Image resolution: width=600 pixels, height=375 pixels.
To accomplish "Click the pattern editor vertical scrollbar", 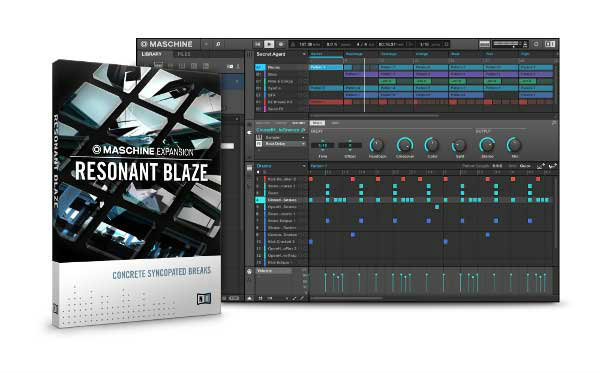I will pyautogui.click(x=556, y=212).
